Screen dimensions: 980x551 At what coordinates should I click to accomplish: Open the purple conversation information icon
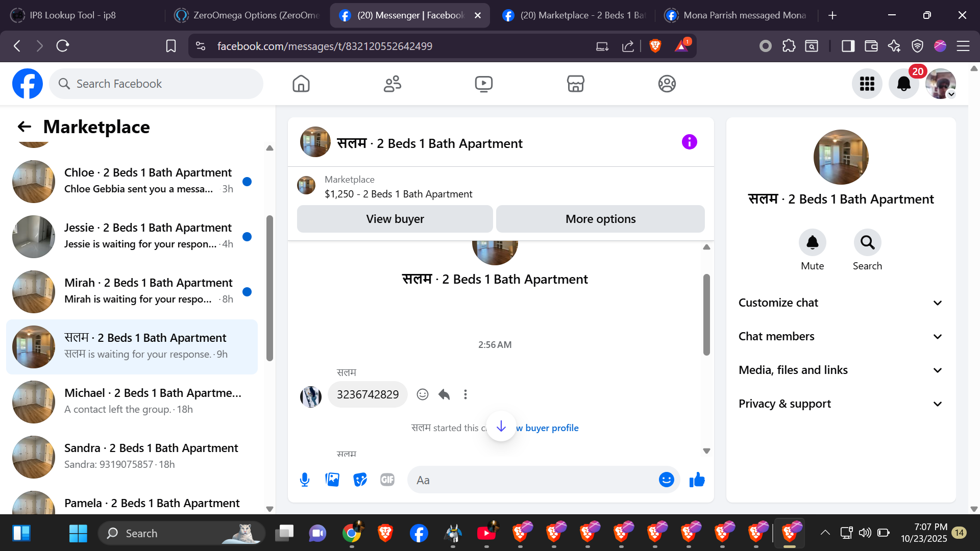(x=689, y=142)
